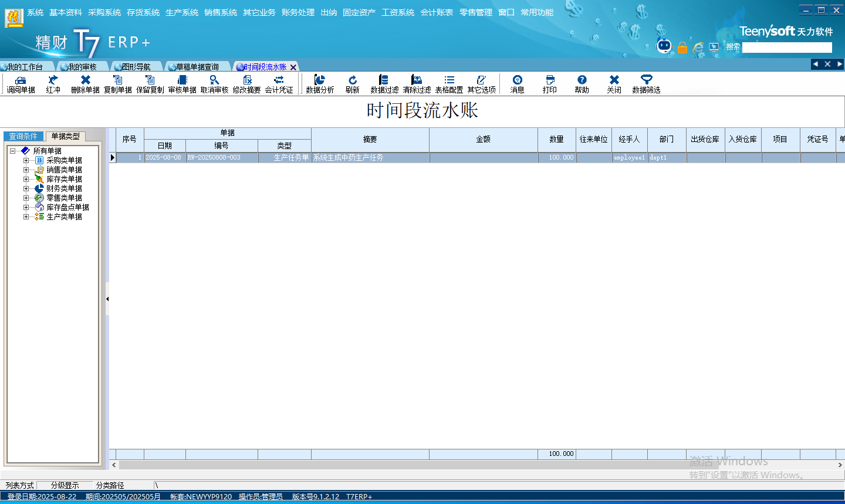
Task: Click the orange padlock icon
Action: pyautogui.click(x=682, y=48)
